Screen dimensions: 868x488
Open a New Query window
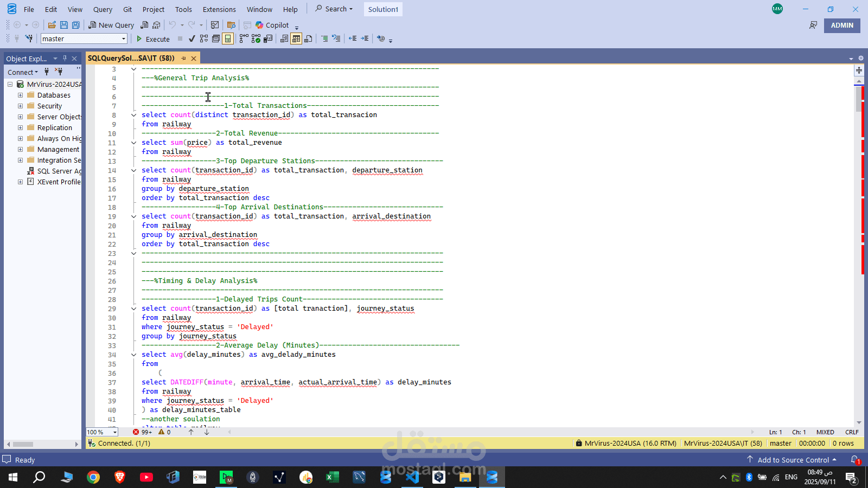point(111,25)
